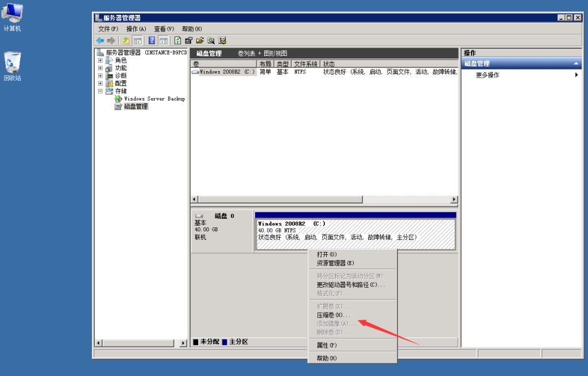Screen dimensions: 588x376
Task: Click the drive icon beside Windows 2008R2 row
Action: 195,72
